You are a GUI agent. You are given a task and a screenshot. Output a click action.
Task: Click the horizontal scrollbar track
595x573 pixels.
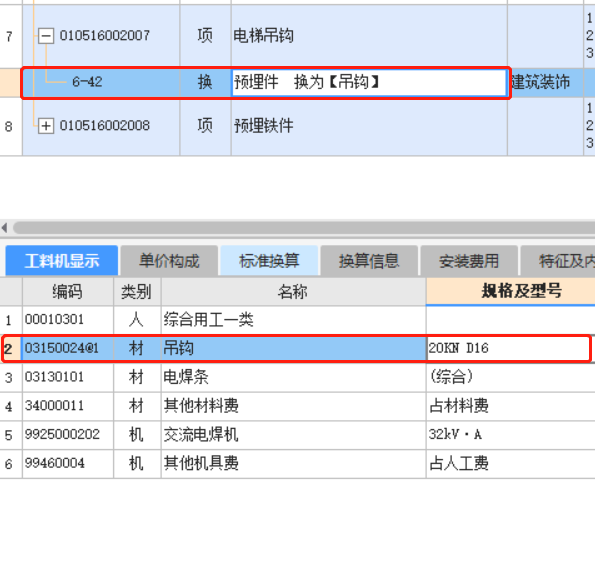(304, 228)
